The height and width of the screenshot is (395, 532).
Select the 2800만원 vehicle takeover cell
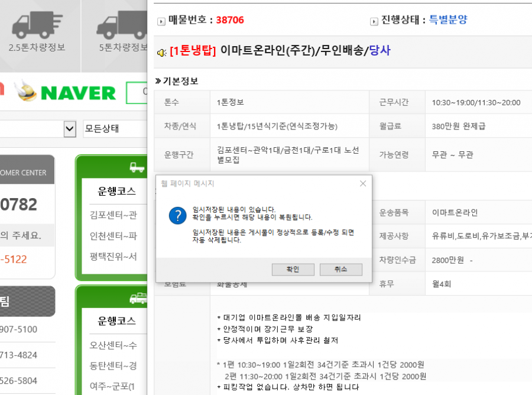(x=478, y=260)
